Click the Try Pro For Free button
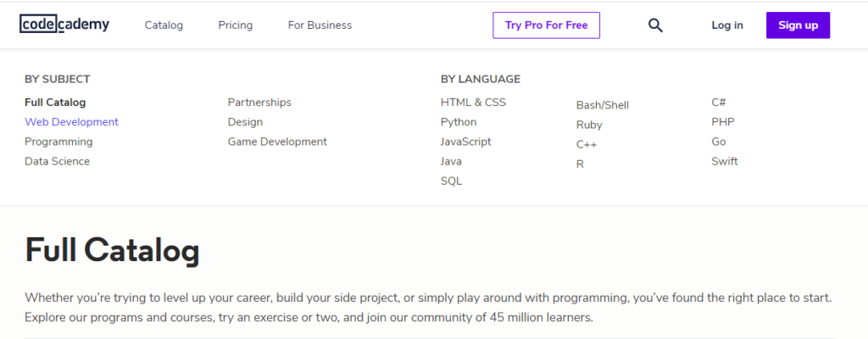 point(546,25)
